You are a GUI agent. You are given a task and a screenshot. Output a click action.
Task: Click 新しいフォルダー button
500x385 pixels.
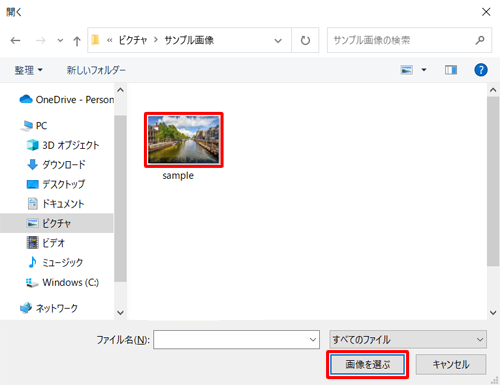coord(96,70)
